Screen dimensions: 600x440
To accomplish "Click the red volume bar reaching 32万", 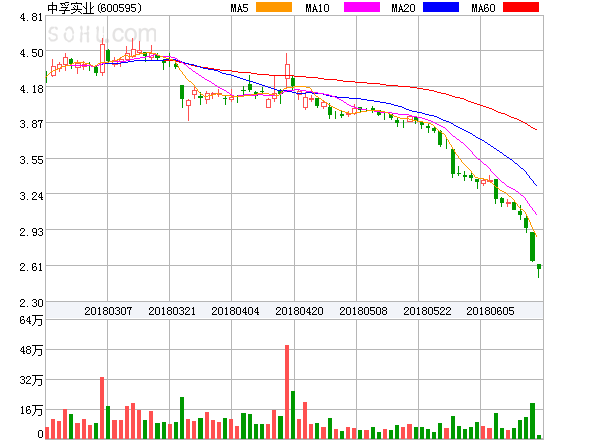I will 102,408.
